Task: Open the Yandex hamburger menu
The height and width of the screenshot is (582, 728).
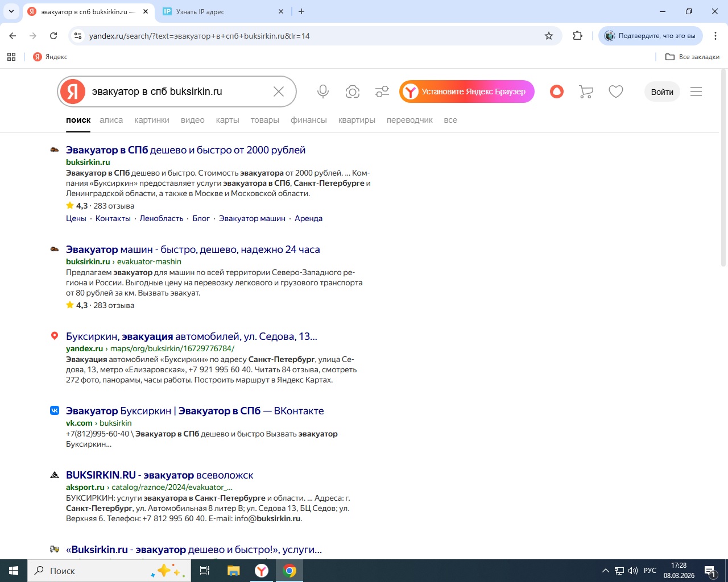Action: pos(696,92)
